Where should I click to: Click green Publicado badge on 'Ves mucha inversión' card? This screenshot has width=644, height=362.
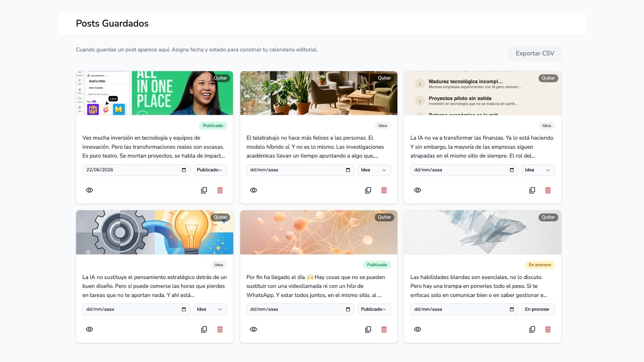point(213,125)
